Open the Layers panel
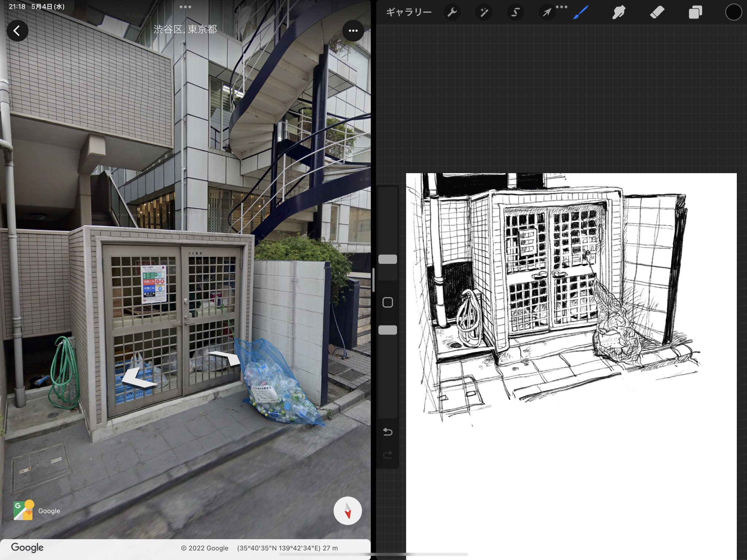Screen dimensions: 747x560 pyautogui.click(x=695, y=12)
